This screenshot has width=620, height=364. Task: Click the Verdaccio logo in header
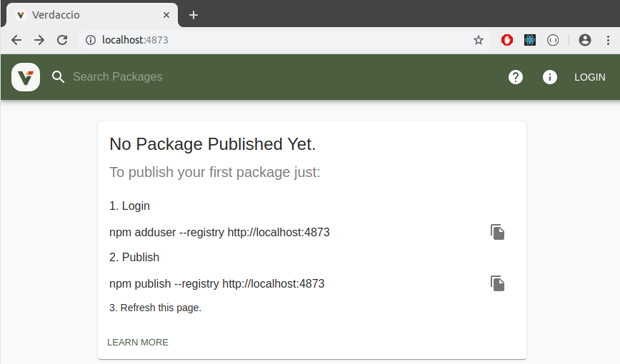26,77
